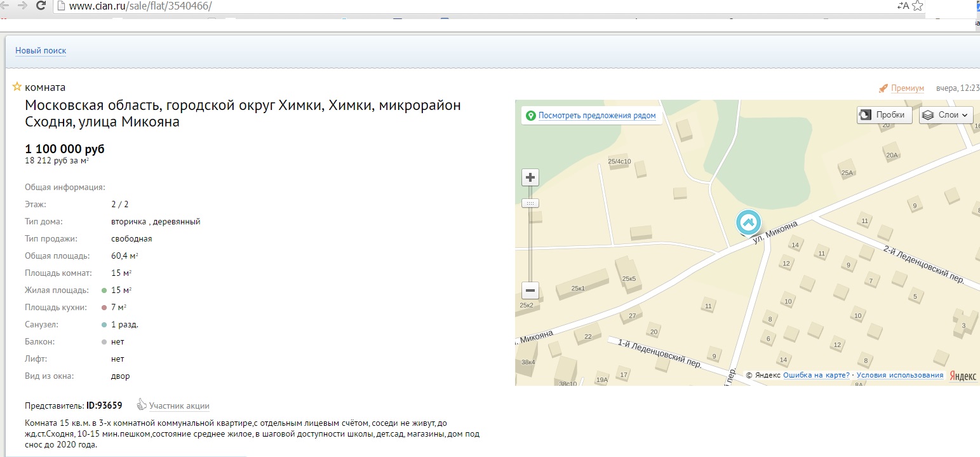
Task: Click the Яндекс logo on the map
Action: tap(963, 376)
